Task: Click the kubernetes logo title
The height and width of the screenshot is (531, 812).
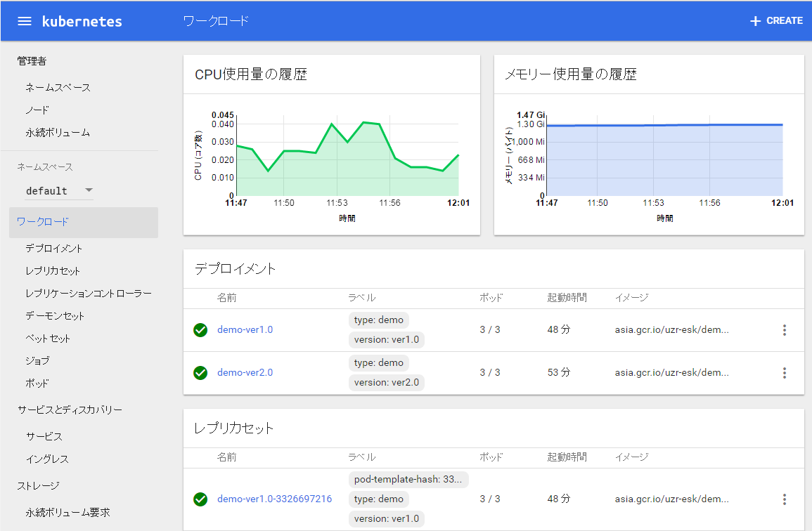Action: [82, 21]
